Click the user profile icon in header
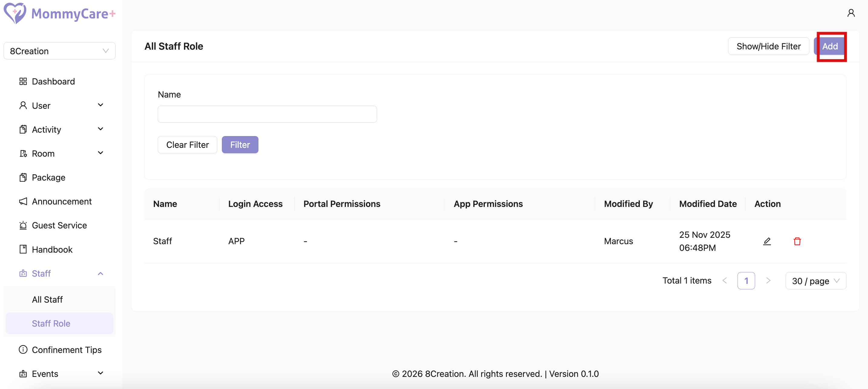This screenshot has width=868, height=389. (x=851, y=13)
